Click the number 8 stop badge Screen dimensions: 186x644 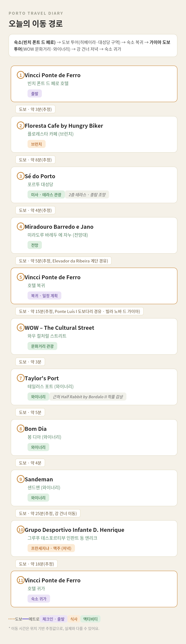20,428
